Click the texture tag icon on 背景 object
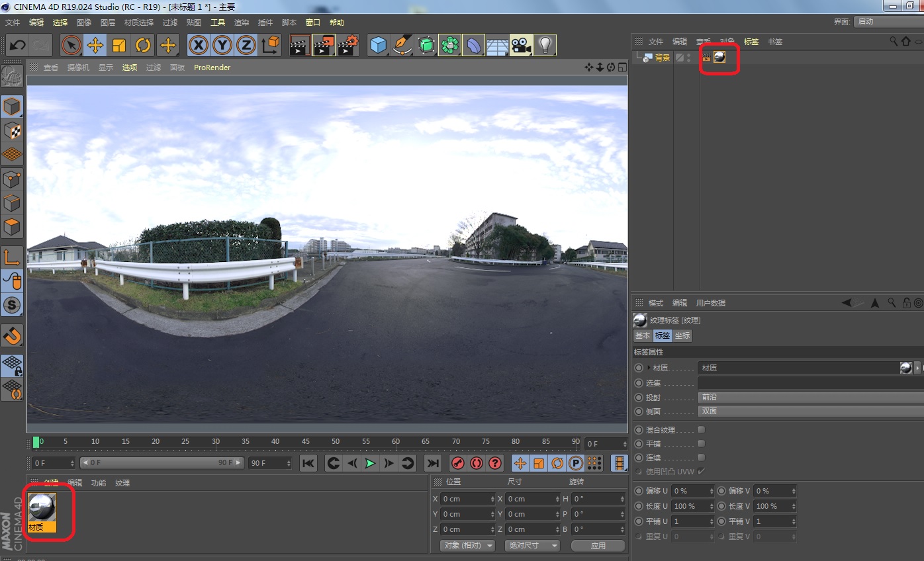The image size is (924, 561). coord(719,57)
